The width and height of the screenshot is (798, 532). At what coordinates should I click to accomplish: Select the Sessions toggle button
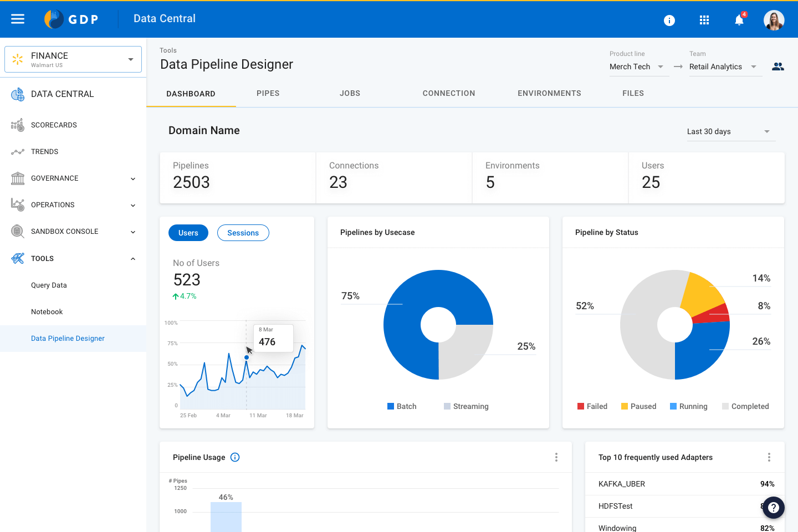(x=243, y=233)
